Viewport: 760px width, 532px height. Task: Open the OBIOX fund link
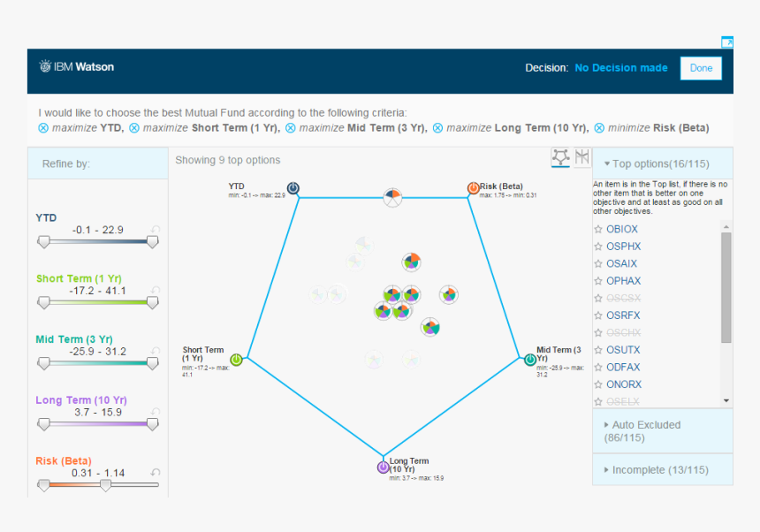click(x=622, y=229)
